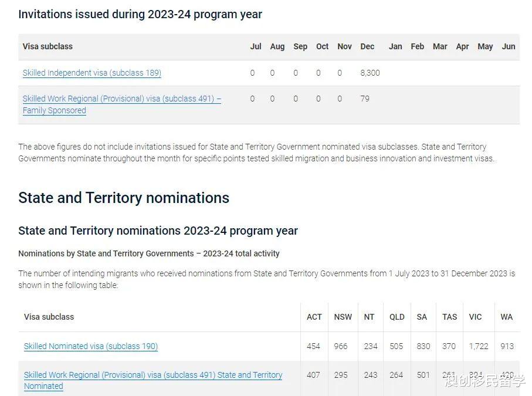Open the 491 State and Territory Nominated link
This screenshot has height=396, width=532.
[153, 380]
